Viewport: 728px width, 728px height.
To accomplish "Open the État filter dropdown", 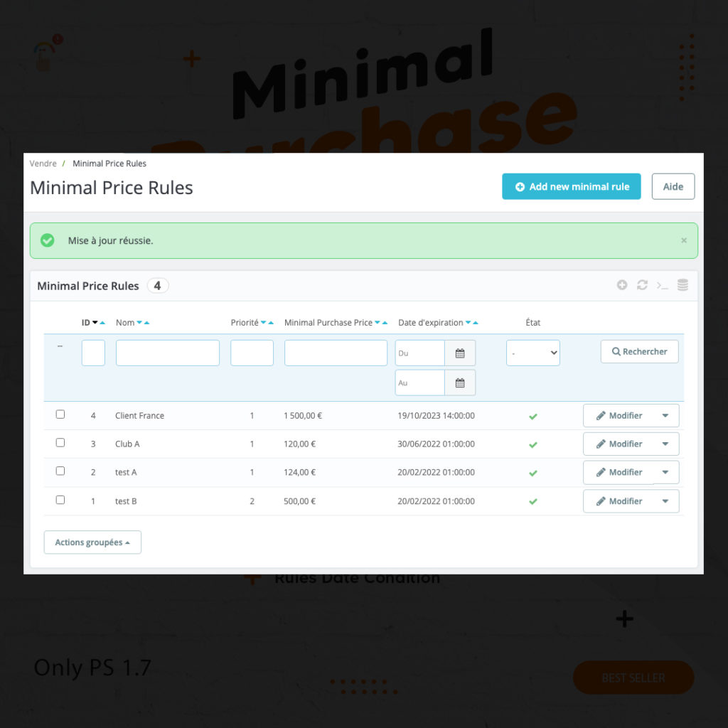I will coord(532,353).
